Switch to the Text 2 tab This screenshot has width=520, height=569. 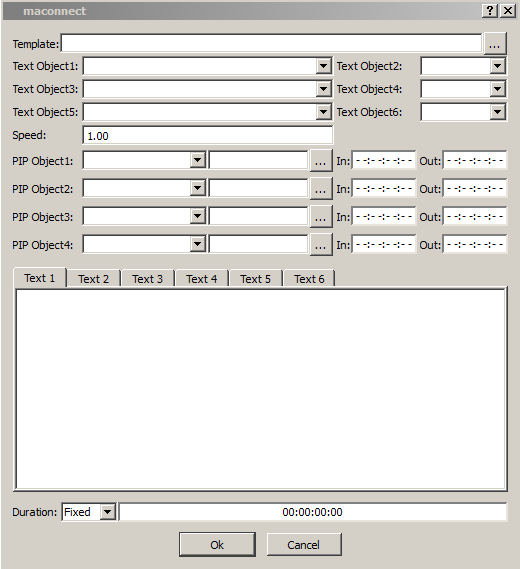(93, 279)
